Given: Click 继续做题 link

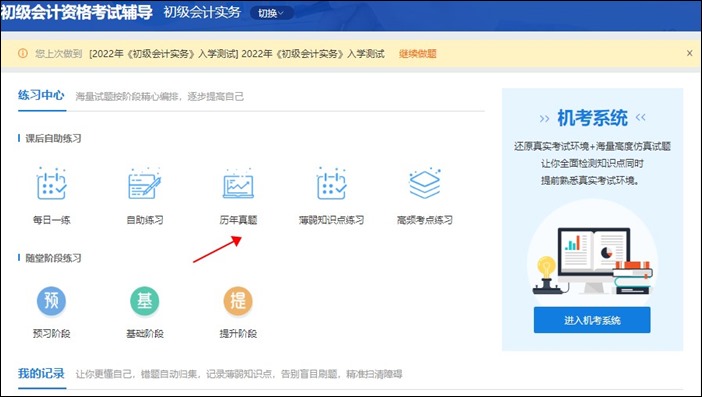Looking at the screenshot, I should (x=418, y=54).
